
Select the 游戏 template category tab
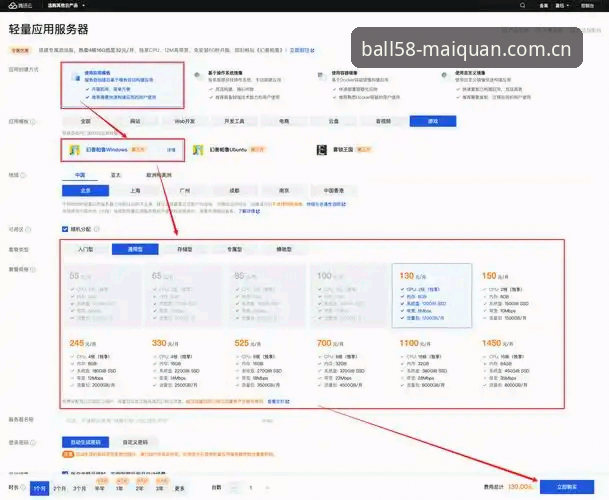pyautogui.click(x=433, y=121)
